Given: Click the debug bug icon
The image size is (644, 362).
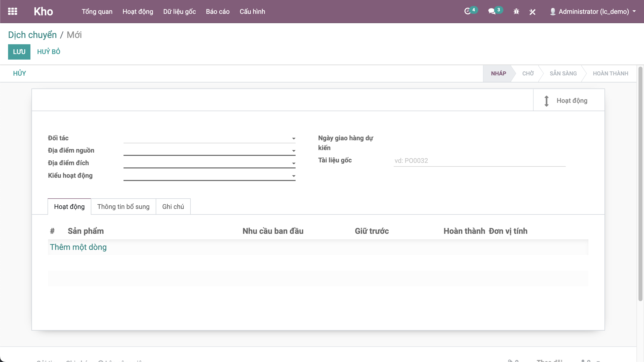Looking at the screenshot, I should point(516,12).
